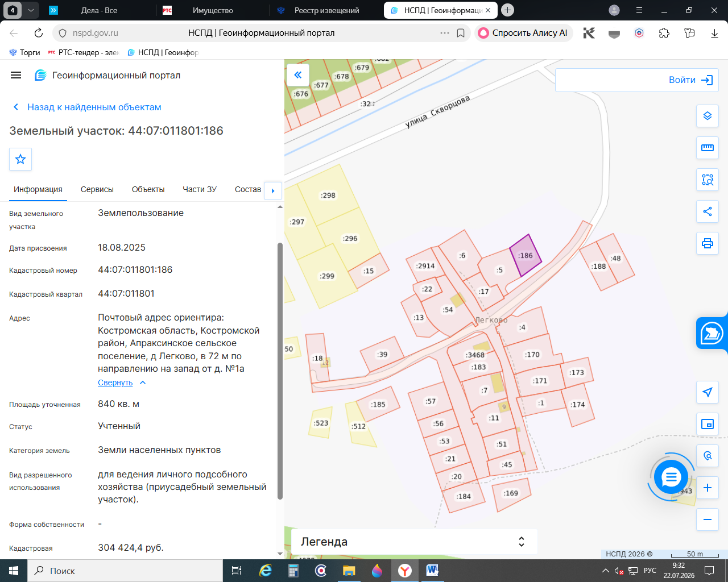This screenshot has width=728, height=582.
Task: Open the page options three-dot menu
Action: tap(445, 33)
